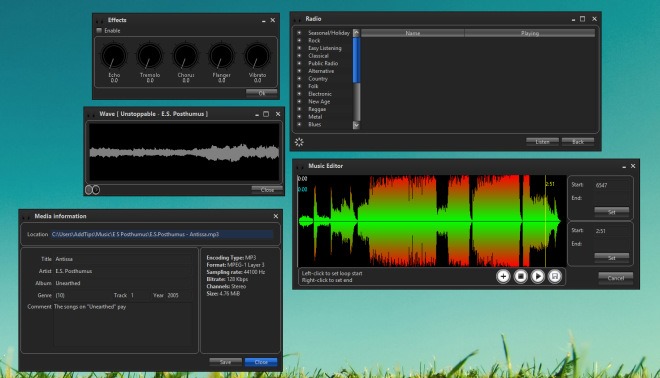Minimize the Effects window
Screen dimensions: 660x378
263,20
